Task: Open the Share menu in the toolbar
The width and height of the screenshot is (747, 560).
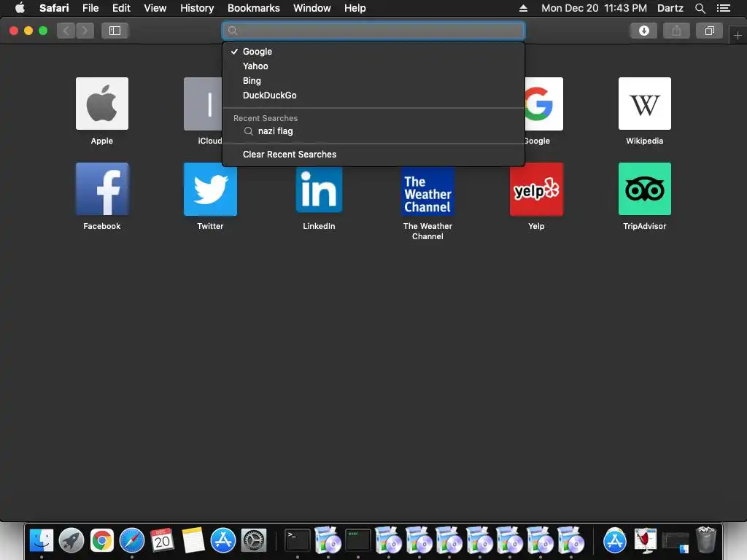Action: tap(676, 31)
